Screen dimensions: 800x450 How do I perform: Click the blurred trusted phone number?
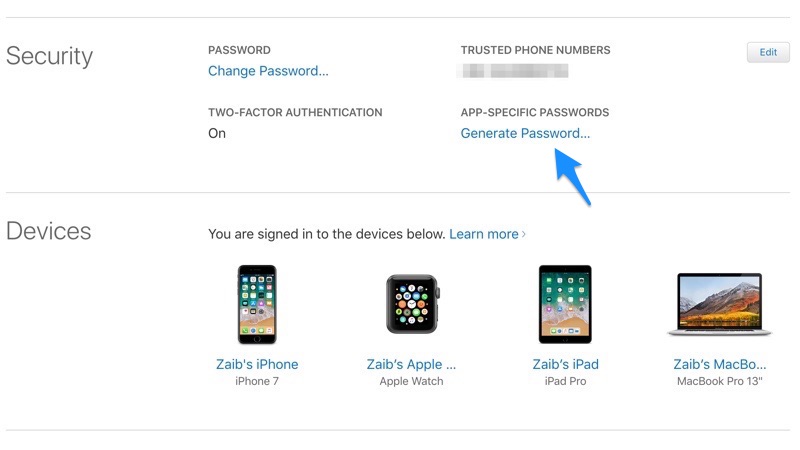point(513,71)
